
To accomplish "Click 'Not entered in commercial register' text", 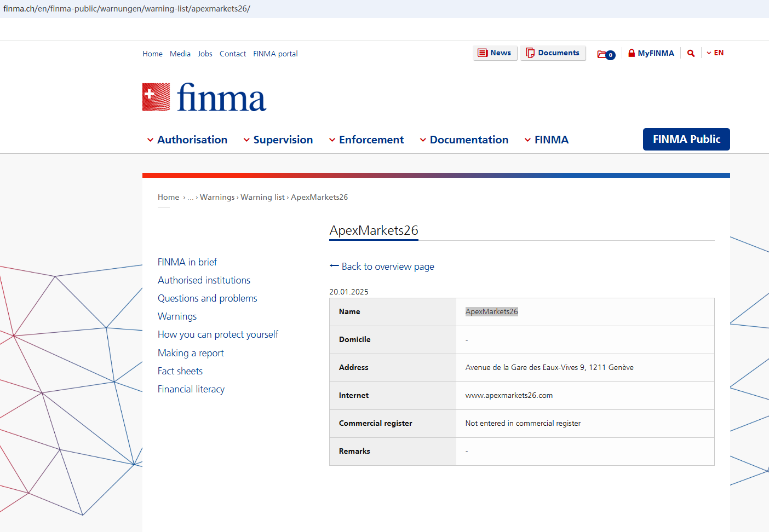I will pos(523,423).
